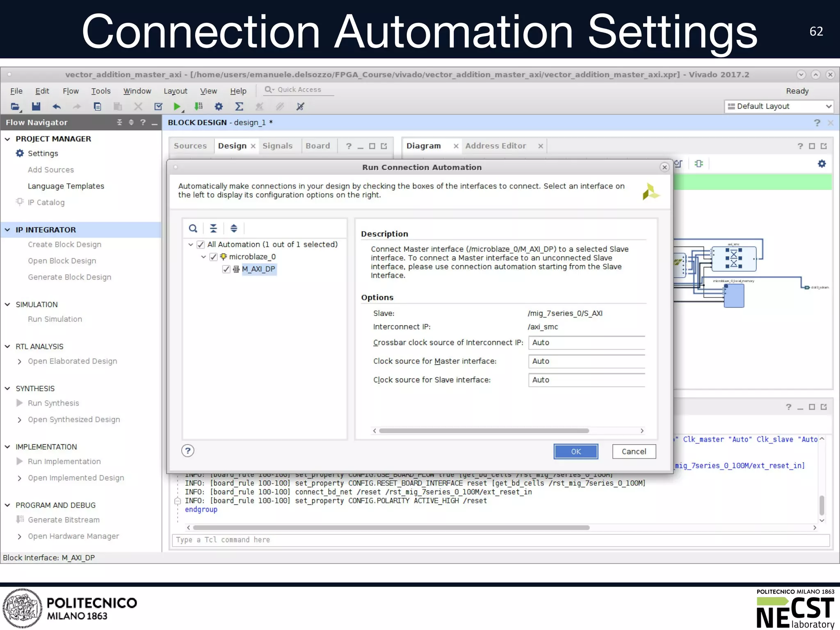This screenshot has height=630, width=840.
Task: Open the Flow menu
Action: tap(71, 91)
